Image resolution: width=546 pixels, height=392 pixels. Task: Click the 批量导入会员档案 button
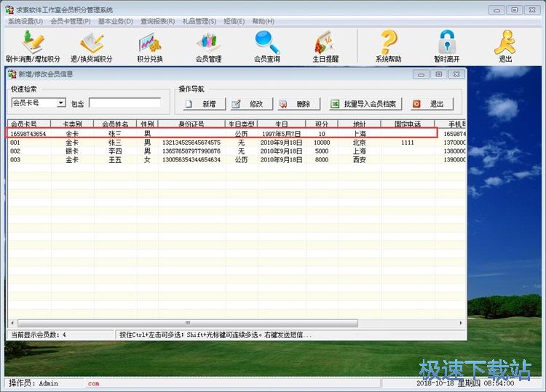pos(365,104)
